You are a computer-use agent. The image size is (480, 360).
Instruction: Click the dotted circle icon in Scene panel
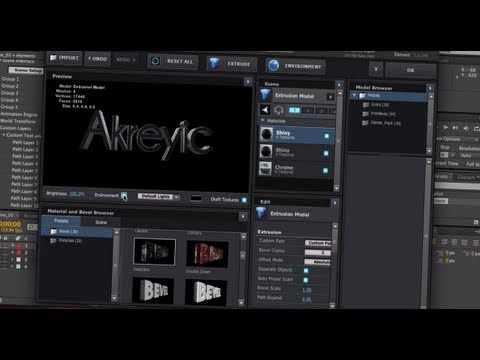tap(279, 110)
